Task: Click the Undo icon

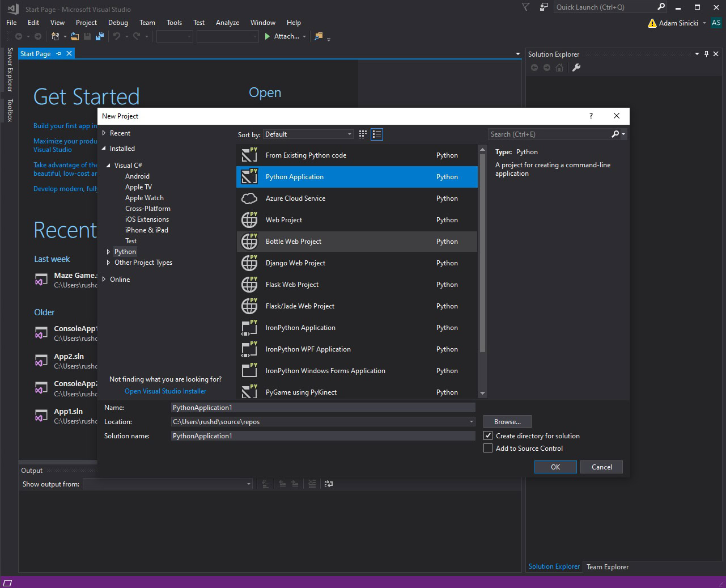Action: tap(117, 36)
